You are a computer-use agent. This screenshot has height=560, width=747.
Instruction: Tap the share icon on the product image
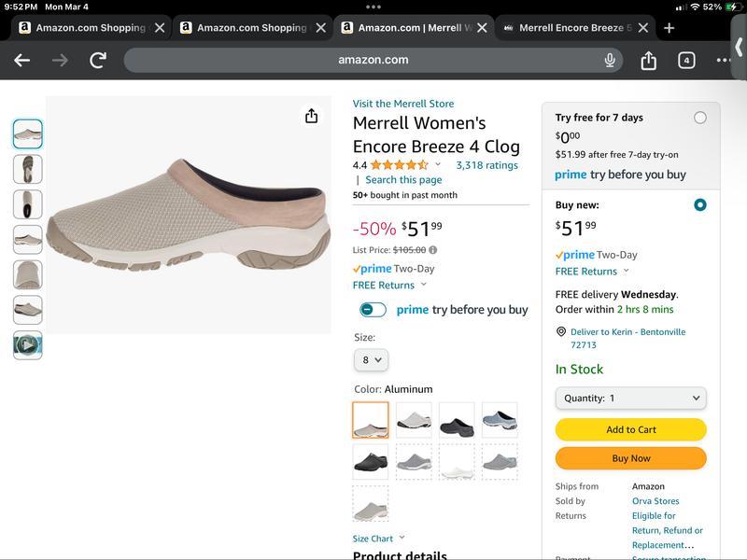point(312,116)
